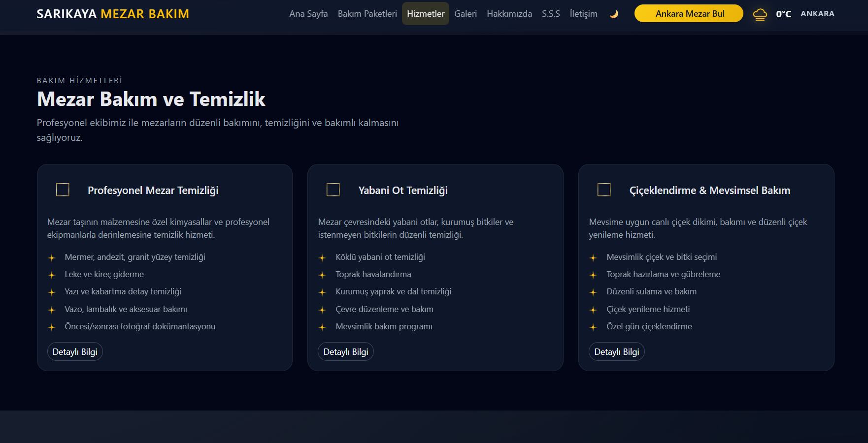Open the Ana Sayfa menu item
868x443 pixels.
coord(308,14)
